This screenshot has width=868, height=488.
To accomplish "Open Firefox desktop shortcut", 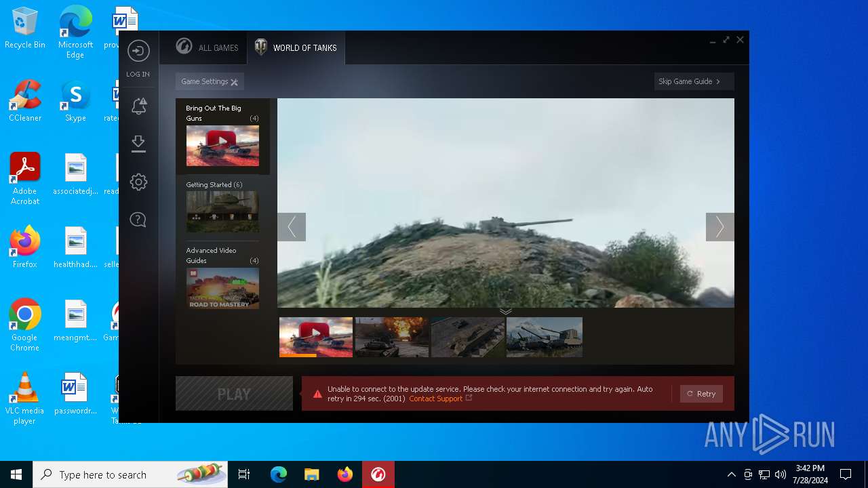I will (25, 247).
